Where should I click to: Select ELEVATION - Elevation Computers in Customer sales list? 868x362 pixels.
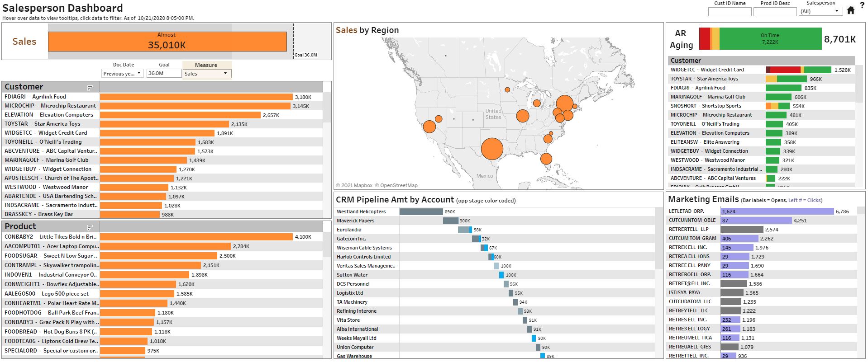point(163,115)
